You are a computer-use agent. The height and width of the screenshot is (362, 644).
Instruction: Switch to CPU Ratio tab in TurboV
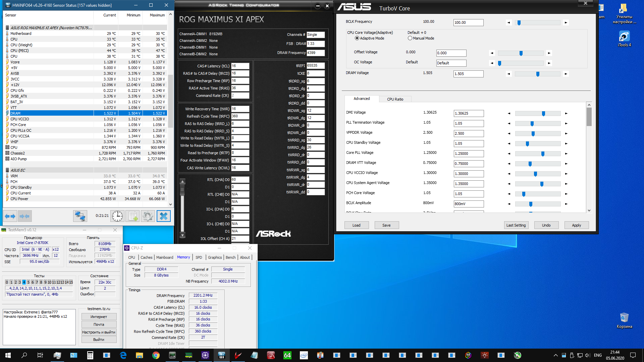(395, 99)
